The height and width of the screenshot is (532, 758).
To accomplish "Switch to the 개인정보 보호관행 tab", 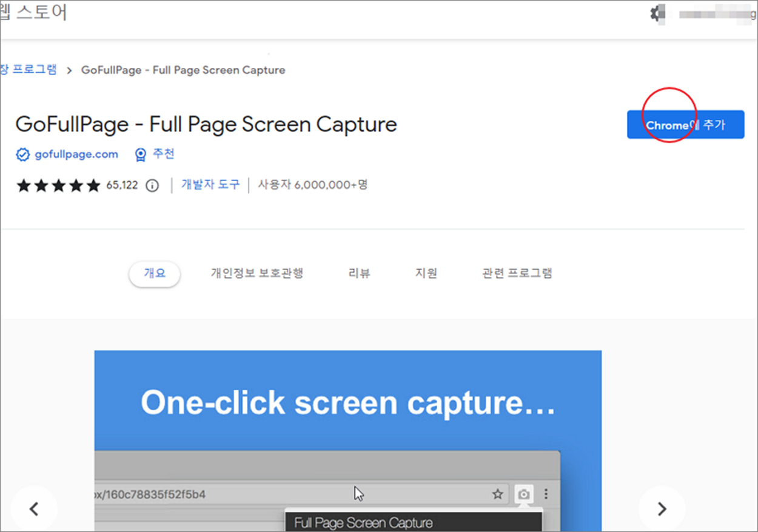I will [257, 273].
